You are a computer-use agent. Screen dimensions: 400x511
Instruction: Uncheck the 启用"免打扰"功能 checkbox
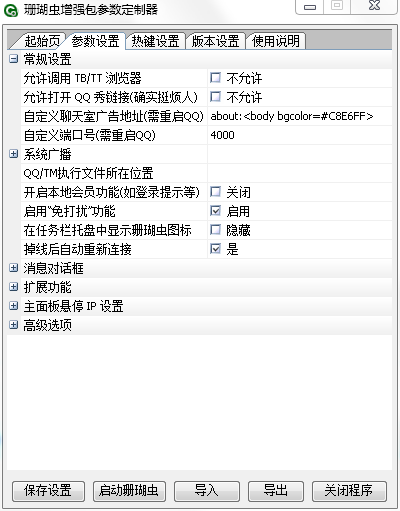pyautogui.click(x=215, y=211)
